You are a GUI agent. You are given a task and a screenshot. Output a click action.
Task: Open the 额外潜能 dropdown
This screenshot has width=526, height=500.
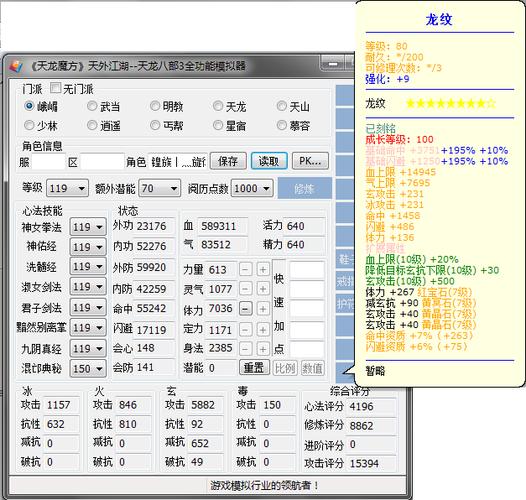[159, 188]
